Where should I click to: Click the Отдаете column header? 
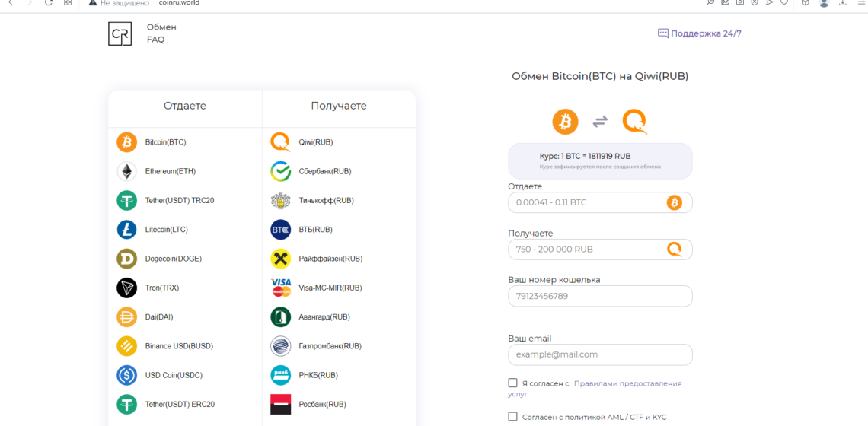pyautogui.click(x=185, y=106)
